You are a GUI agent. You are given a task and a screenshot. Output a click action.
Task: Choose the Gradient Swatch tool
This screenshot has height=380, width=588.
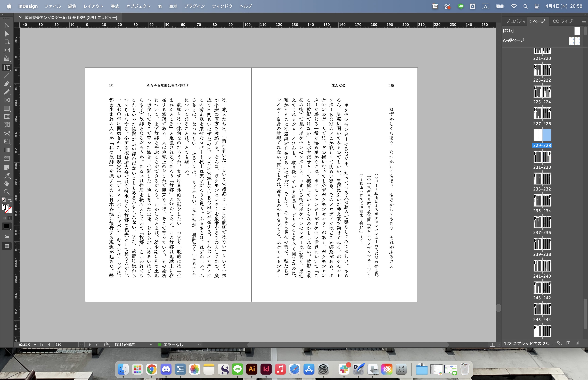[x=7, y=150]
